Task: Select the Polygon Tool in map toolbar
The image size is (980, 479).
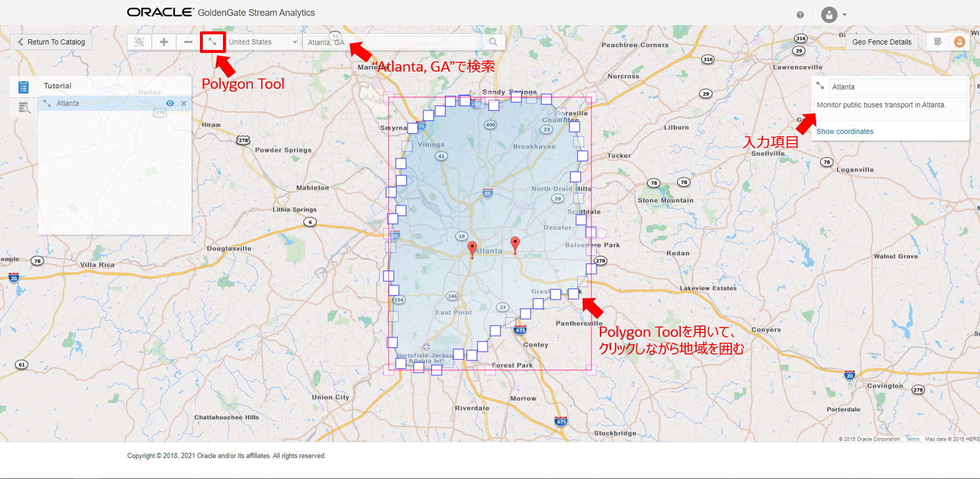Action: (x=212, y=42)
